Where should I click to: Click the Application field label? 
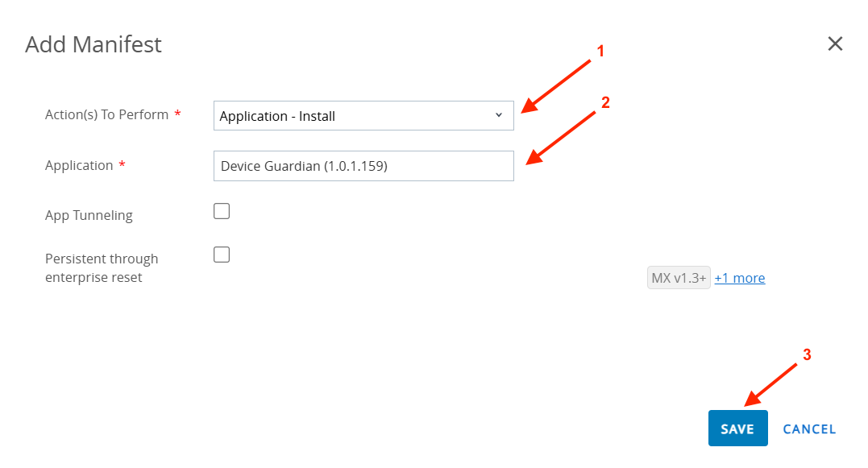(79, 165)
